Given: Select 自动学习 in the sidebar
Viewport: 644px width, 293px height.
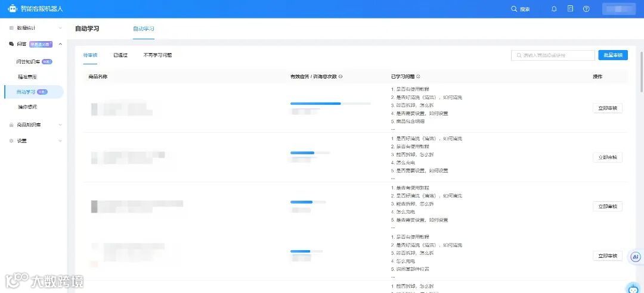Looking at the screenshot, I should 34,92.
